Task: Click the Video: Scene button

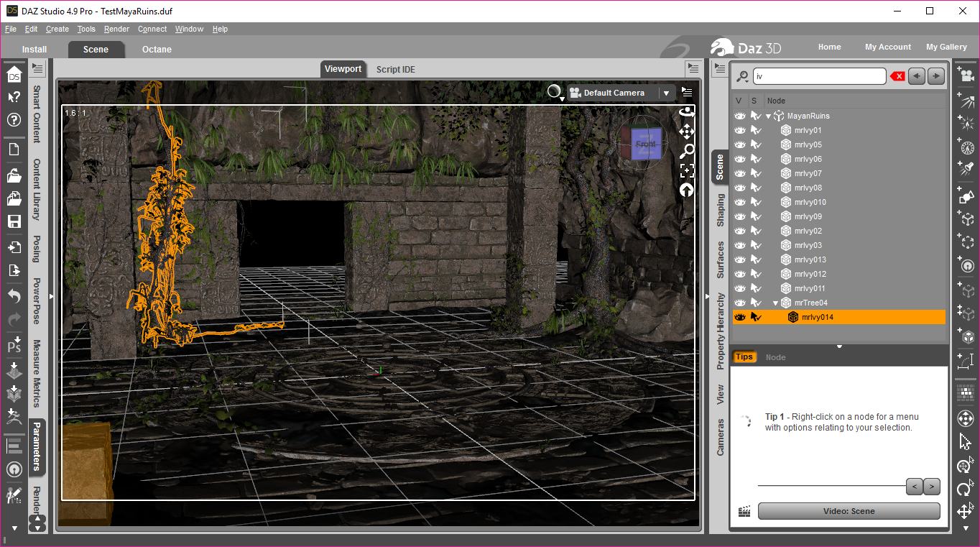Action: (849, 511)
